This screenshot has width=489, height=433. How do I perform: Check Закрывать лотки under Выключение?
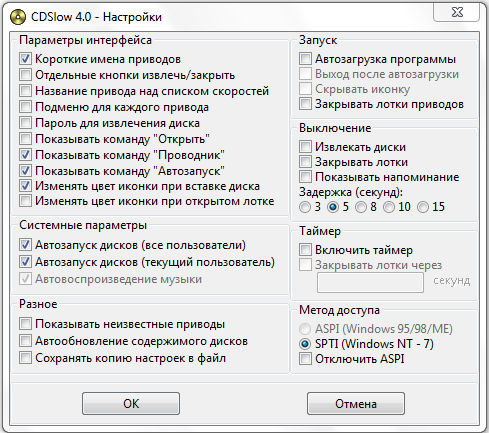[305, 162]
